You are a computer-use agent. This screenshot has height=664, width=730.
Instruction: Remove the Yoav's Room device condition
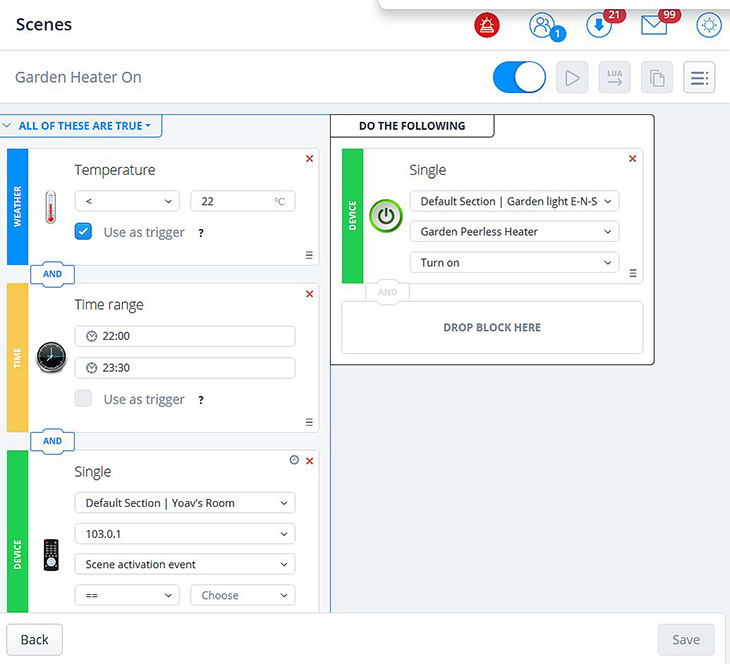pos(309,461)
